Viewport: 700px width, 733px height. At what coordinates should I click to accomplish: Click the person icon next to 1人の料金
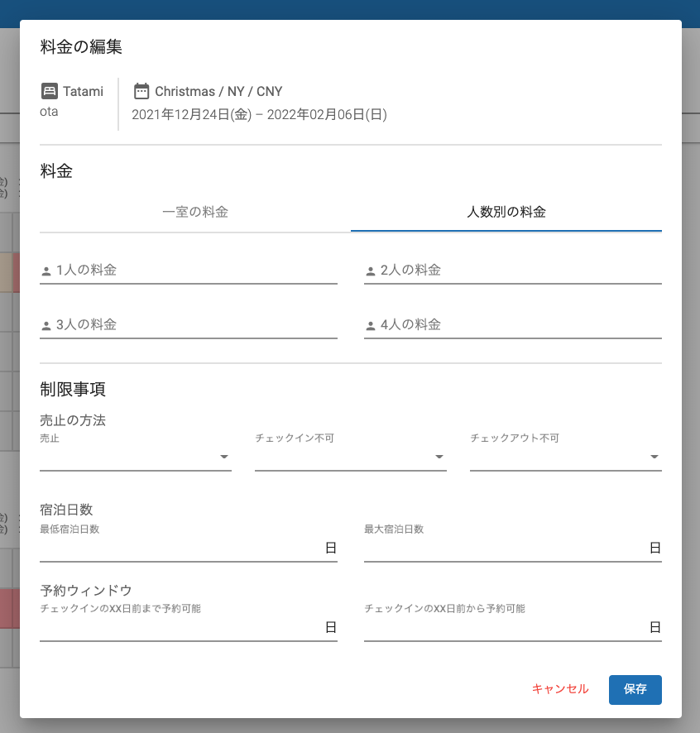click(x=45, y=268)
